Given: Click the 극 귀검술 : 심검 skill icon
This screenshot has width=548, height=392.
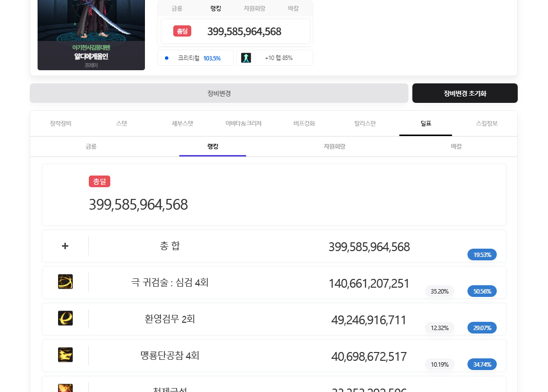Looking at the screenshot, I should tap(65, 282).
